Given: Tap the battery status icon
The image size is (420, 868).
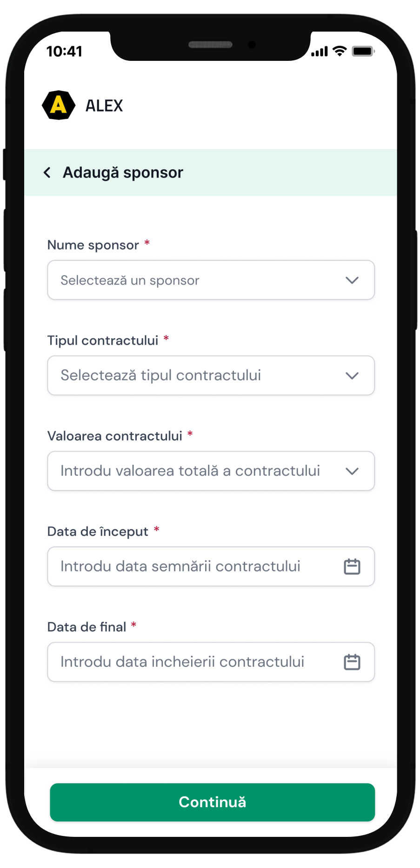Looking at the screenshot, I should [363, 51].
